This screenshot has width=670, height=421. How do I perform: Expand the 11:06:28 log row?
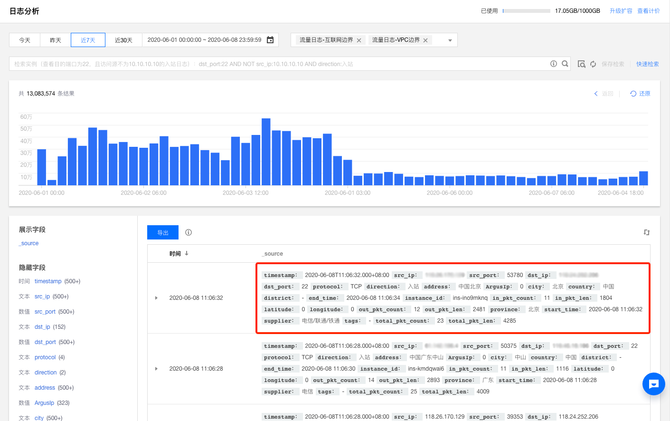click(x=156, y=369)
